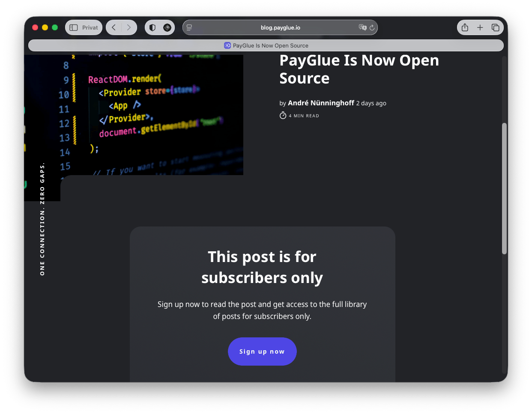This screenshot has height=414, width=532.
Task: Click the 4 MIN READ label
Action: tap(304, 116)
